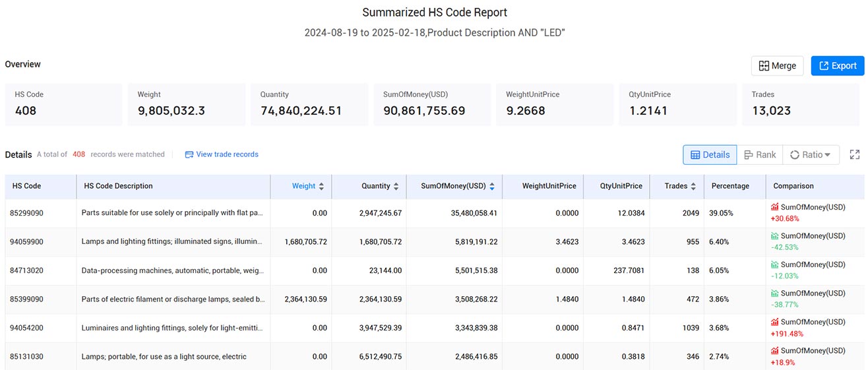Click the Percentage column header
The height and width of the screenshot is (370, 868).
click(x=730, y=186)
